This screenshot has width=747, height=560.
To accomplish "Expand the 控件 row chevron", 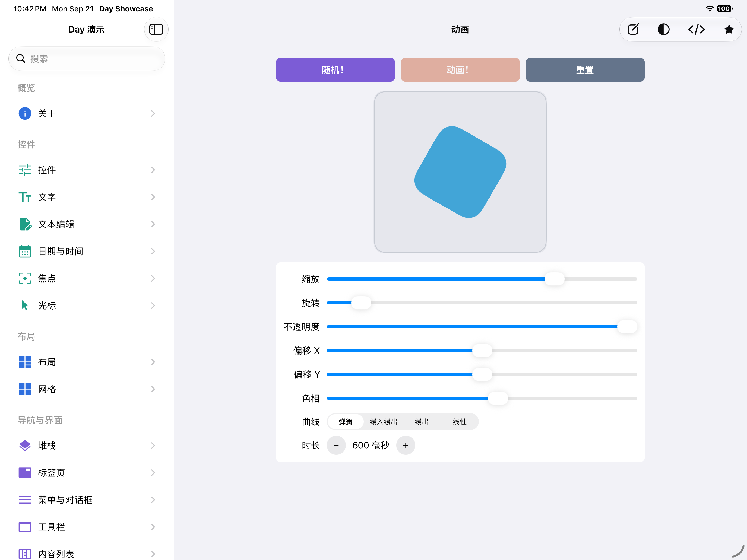I will 153,170.
